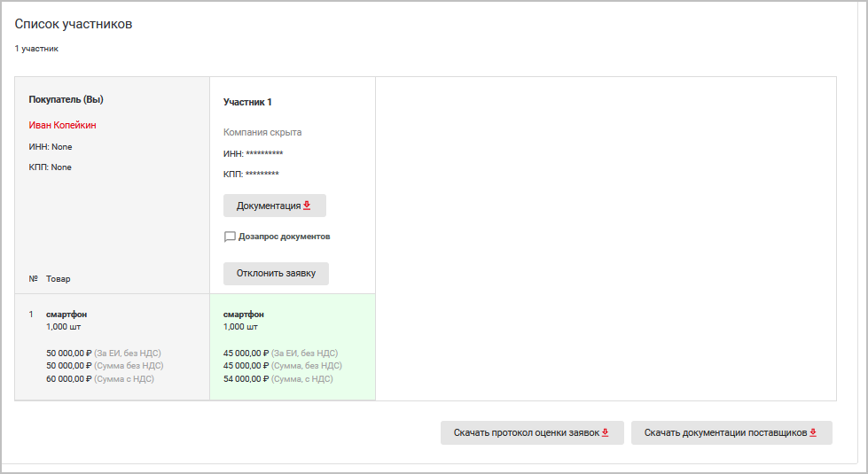Click the Компания скрыта label
The width and height of the screenshot is (868, 474).
coord(262,133)
